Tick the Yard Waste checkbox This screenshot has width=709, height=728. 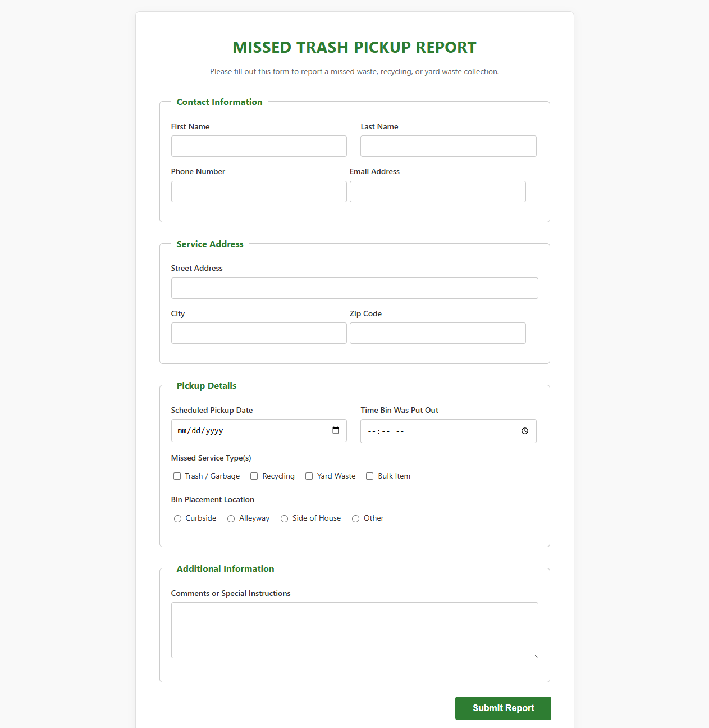(309, 476)
